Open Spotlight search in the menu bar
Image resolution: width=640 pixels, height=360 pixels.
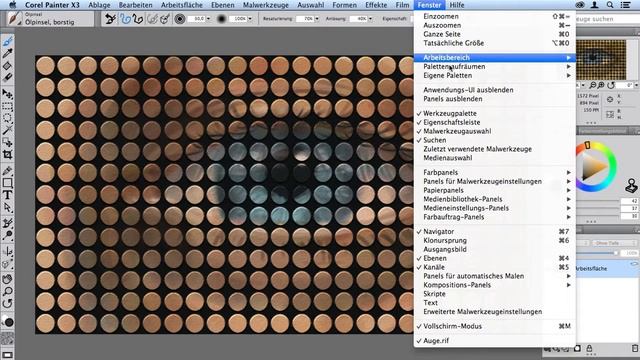pos(609,5)
